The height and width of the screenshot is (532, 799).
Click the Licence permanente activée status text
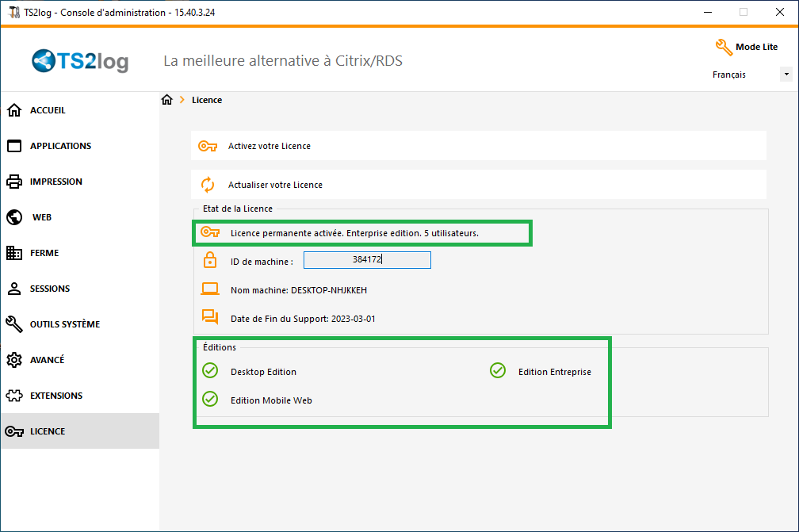tap(354, 233)
